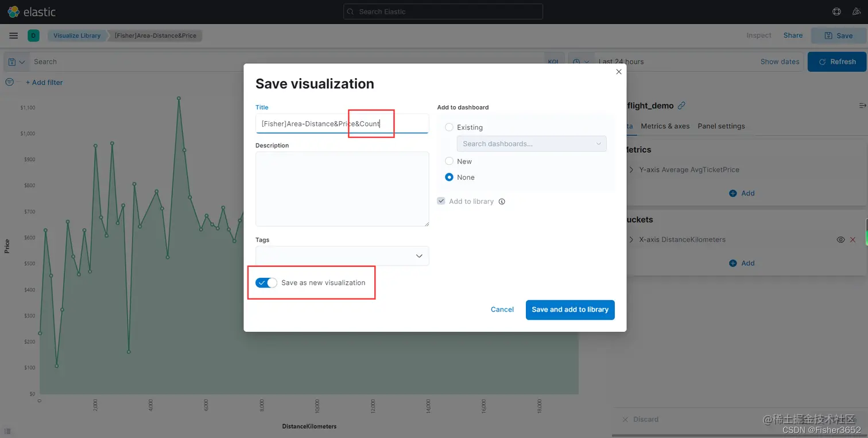Click the magnifier in Search Elastic bar
Viewport: 868px width, 438px height.
(351, 11)
